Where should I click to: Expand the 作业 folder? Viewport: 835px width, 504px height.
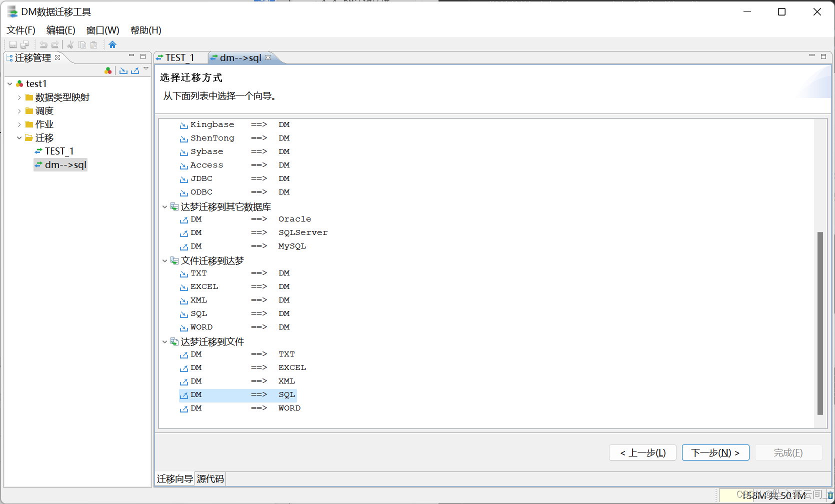pos(19,124)
